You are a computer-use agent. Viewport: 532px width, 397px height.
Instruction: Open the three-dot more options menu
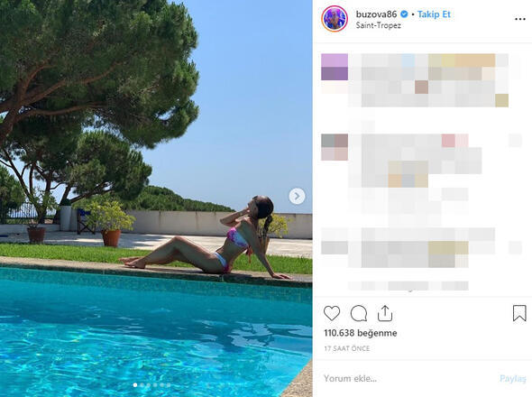519,19
